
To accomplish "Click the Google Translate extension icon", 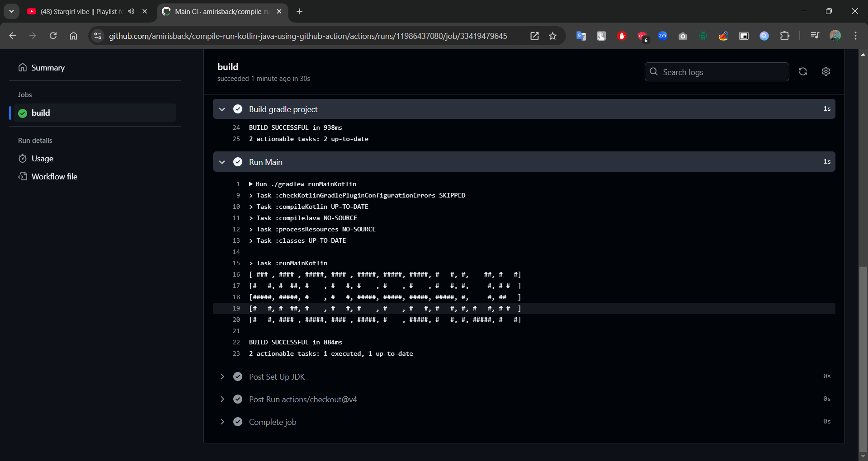I will click(581, 36).
